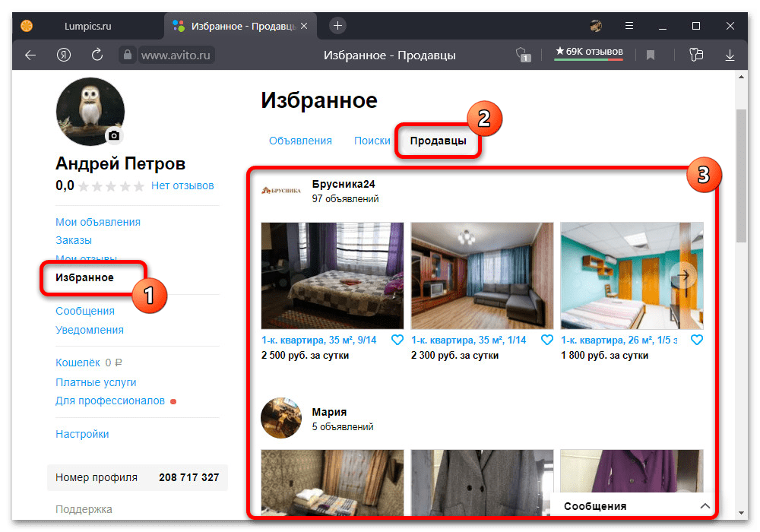
Task: Toggle heart on 1 800 руб. apartment
Action: tap(696, 340)
